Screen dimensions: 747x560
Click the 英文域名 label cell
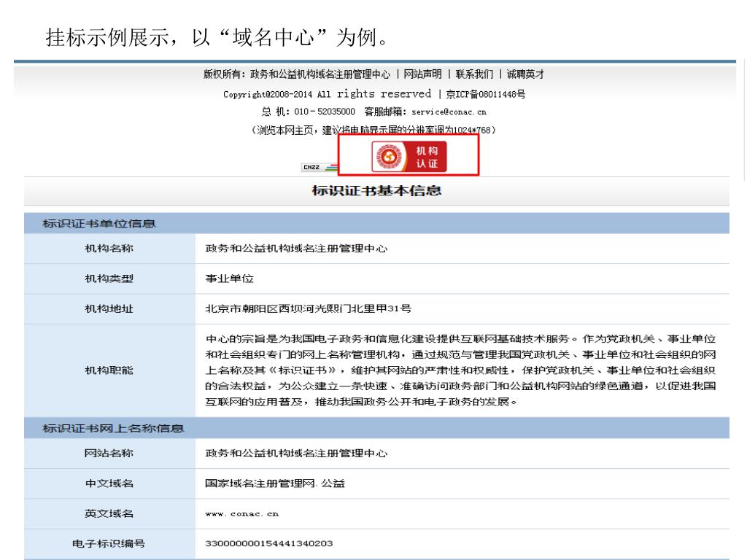109,513
